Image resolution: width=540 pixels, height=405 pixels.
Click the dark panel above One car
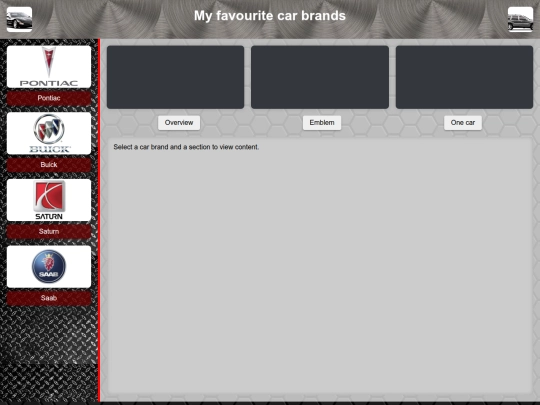coord(464,77)
